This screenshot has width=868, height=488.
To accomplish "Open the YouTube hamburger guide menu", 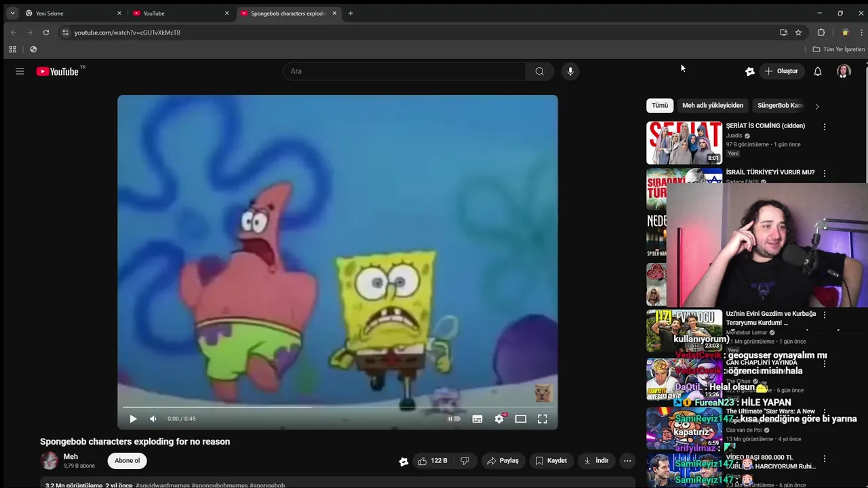I will coord(20,71).
